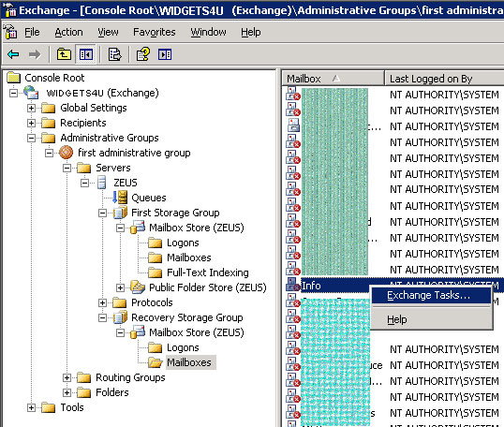
Task: Click the Back arrow toolbar icon
Action: tap(13, 54)
